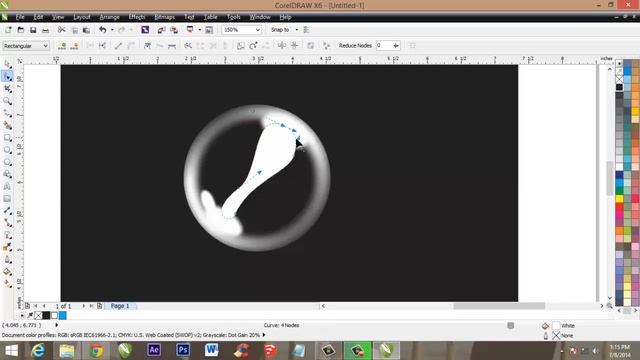Click the Paste icon
640x360 pixels.
pos(87,30)
